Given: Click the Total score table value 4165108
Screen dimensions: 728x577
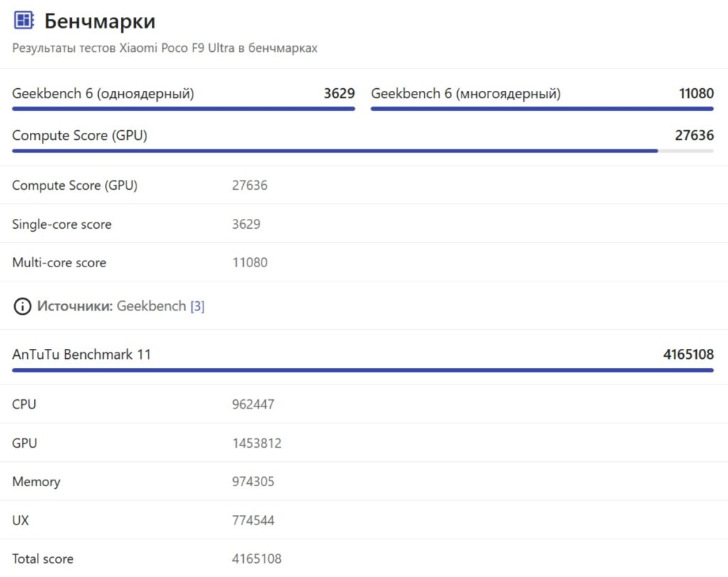Looking at the screenshot, I should coord(257,559).
